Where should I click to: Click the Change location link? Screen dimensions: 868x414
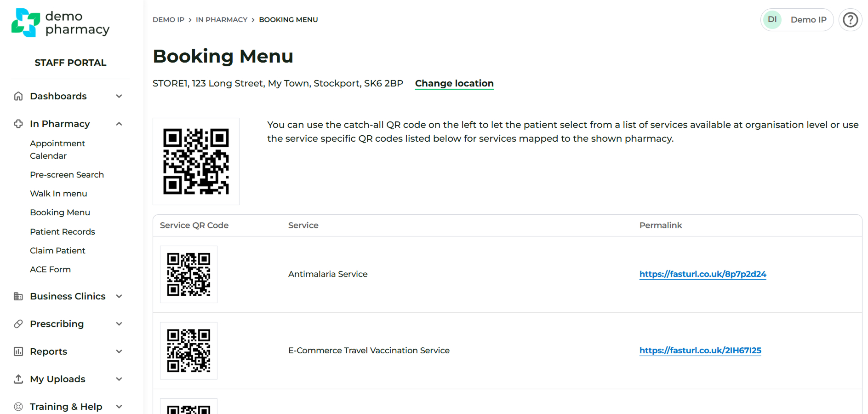454,83
